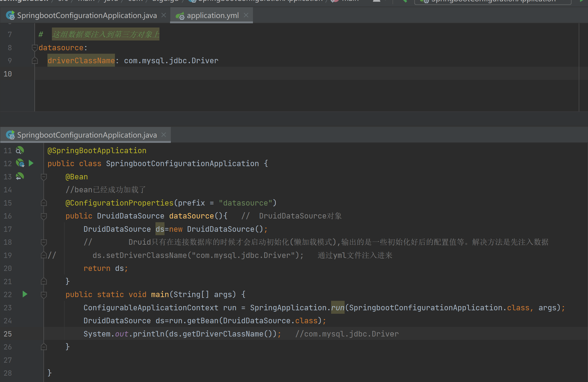Click the run gutter icon beside the main method

tap(25, 294)
